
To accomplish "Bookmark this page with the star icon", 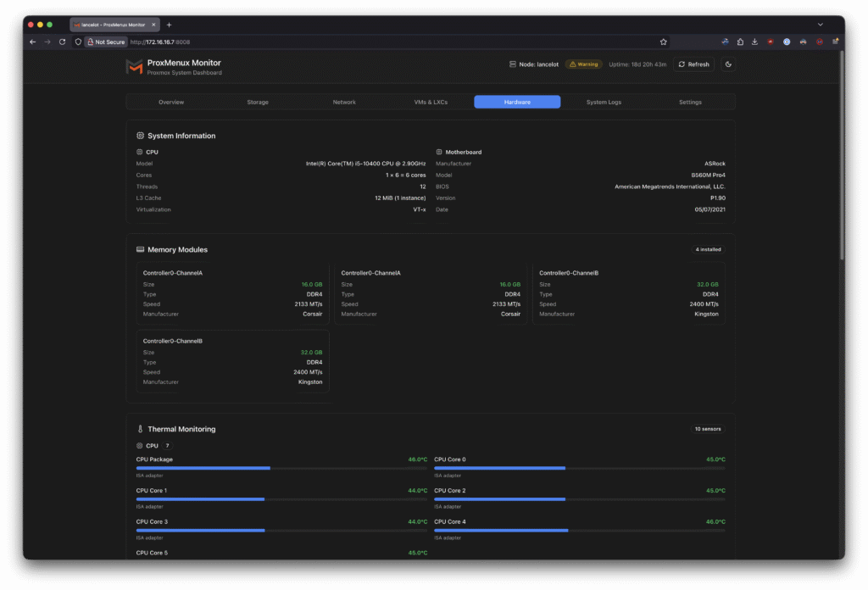I will (x=663, y=42).
